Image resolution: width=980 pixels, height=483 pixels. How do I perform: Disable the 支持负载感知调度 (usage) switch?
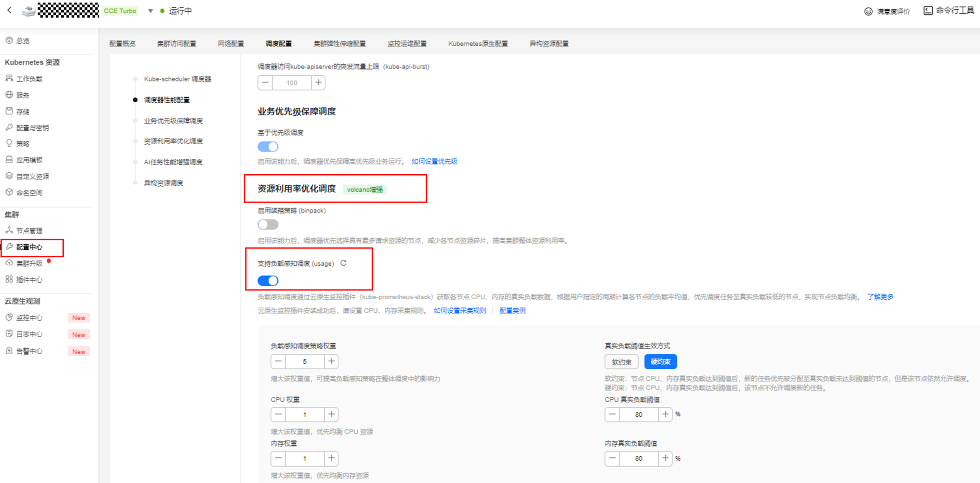click(x=268, y=280)
